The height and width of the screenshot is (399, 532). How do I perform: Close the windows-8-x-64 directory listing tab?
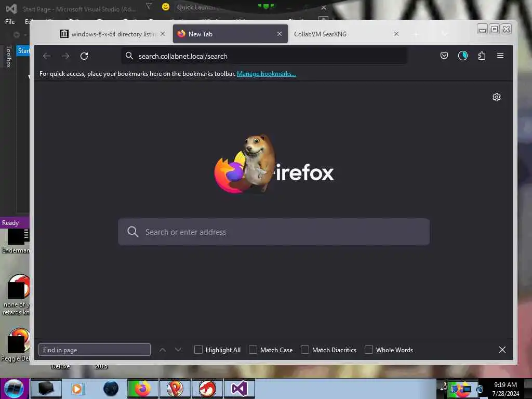coord(163,34)
